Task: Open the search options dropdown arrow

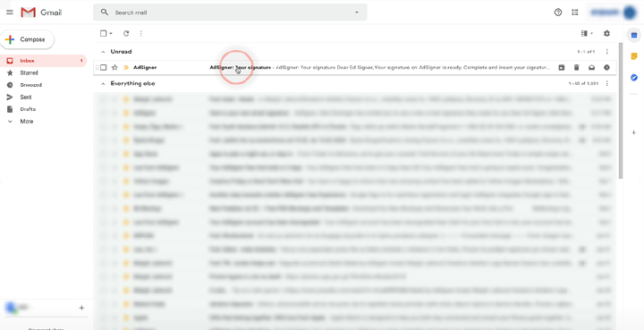Action: [x=357, y=13]
